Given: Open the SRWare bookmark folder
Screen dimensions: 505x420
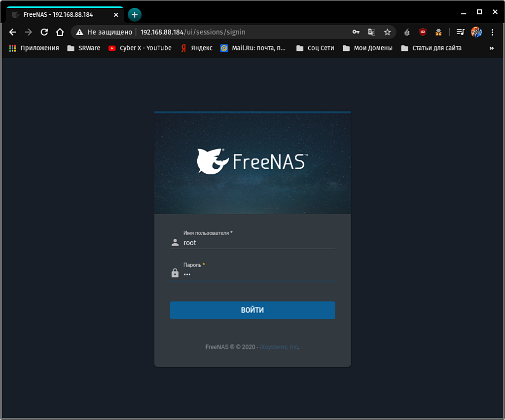Looking at the screenshot, I should click(x=84, y=48).
